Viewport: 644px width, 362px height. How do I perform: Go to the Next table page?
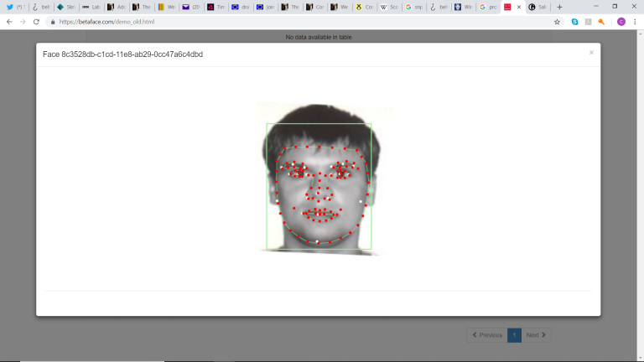tap(535, 335)
